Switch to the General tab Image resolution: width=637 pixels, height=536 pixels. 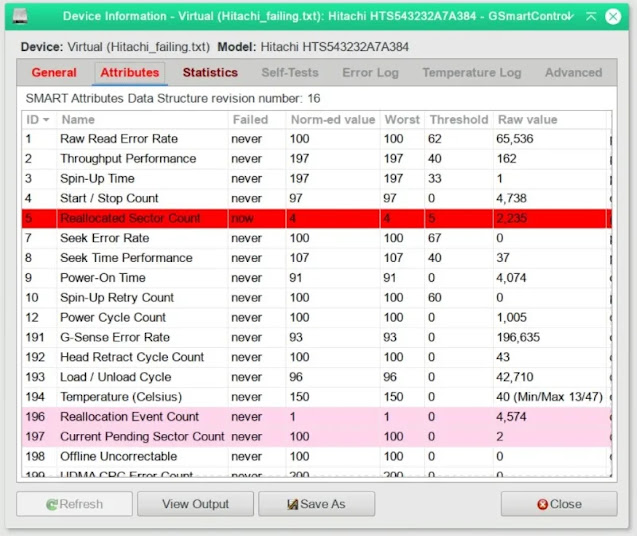[x=54, y=73]
